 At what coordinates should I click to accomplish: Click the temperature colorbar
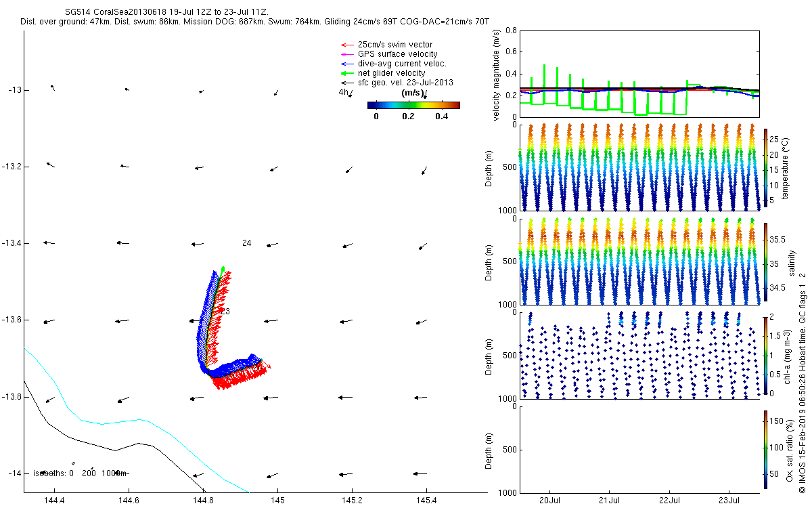click(x=765, y=167)
